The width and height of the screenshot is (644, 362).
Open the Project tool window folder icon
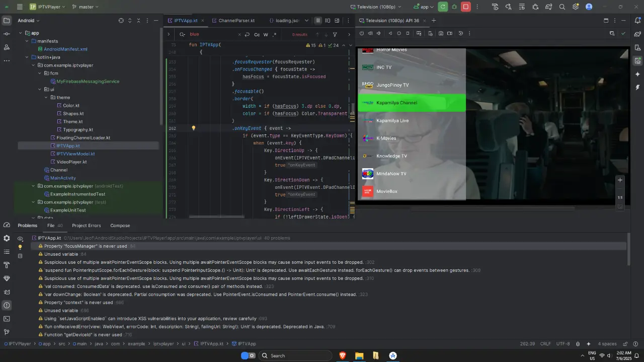[x=7, y=21]
